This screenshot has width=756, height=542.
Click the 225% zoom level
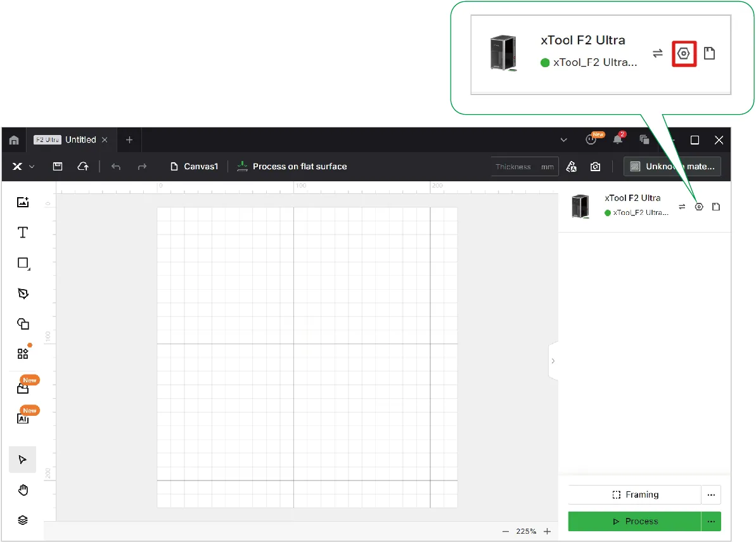click(x=526, y=531)
